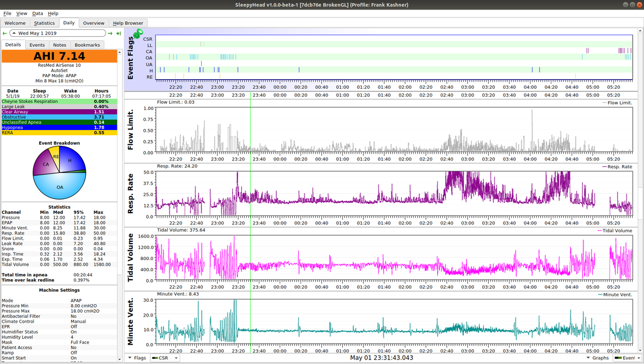
Task: Open the Graphs dropdown at bottom right
Action: (598, 358)
